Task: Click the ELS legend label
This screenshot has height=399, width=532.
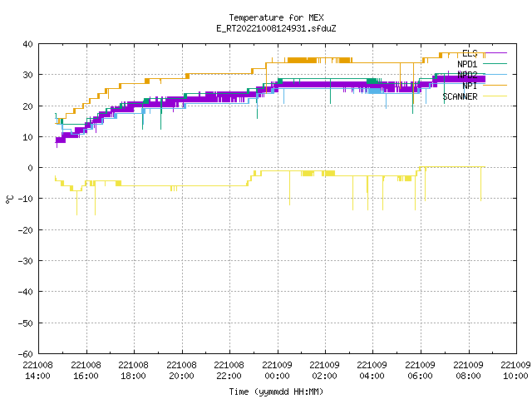Action: click(x=470, y=53)
